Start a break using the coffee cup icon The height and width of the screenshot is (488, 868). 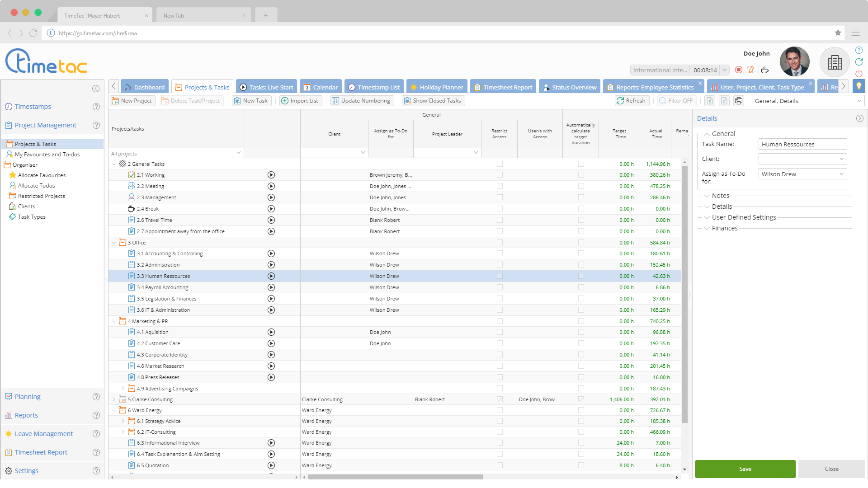pos(765,70)
